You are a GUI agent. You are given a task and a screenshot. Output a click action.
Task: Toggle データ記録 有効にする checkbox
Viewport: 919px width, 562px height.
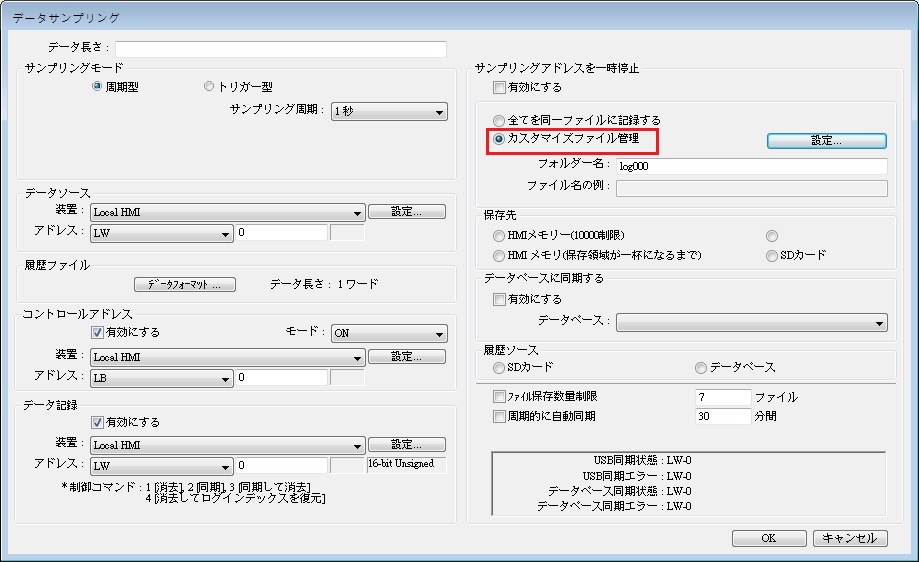tap(97, 422)
